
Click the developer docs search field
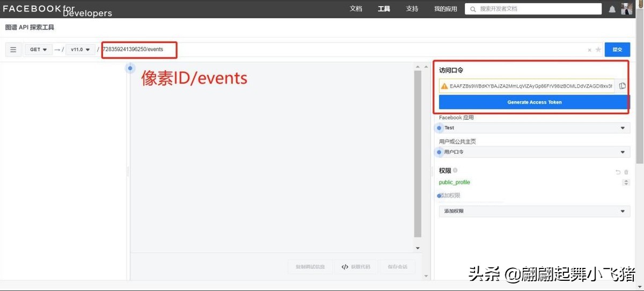pyautogui.click(x=533, y=9)
